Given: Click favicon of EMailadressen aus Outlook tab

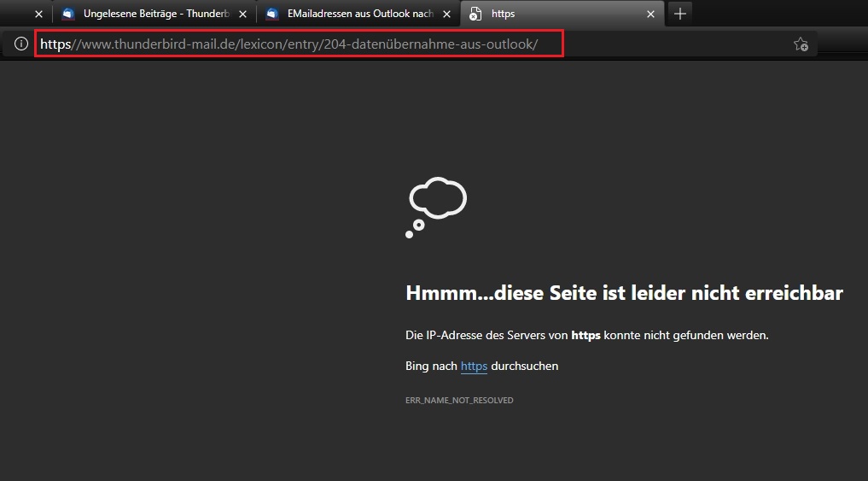Looking at the screenshot, I should point(272,14).
